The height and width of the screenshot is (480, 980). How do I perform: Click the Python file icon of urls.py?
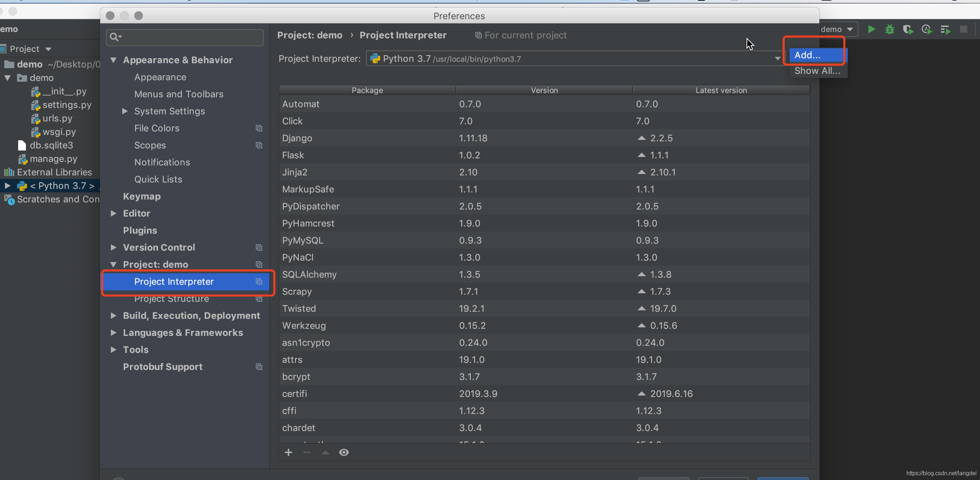pos(36,119)
